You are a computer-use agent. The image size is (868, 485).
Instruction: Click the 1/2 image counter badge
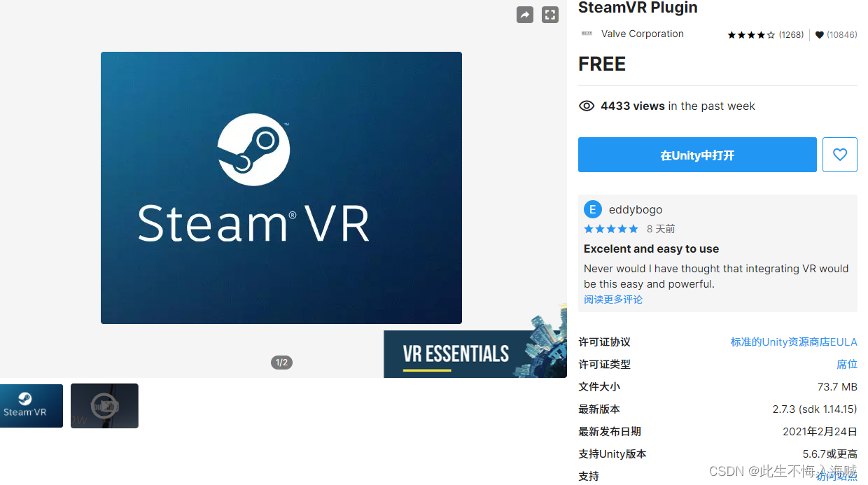pyautogui.click(x=281, y=363)
